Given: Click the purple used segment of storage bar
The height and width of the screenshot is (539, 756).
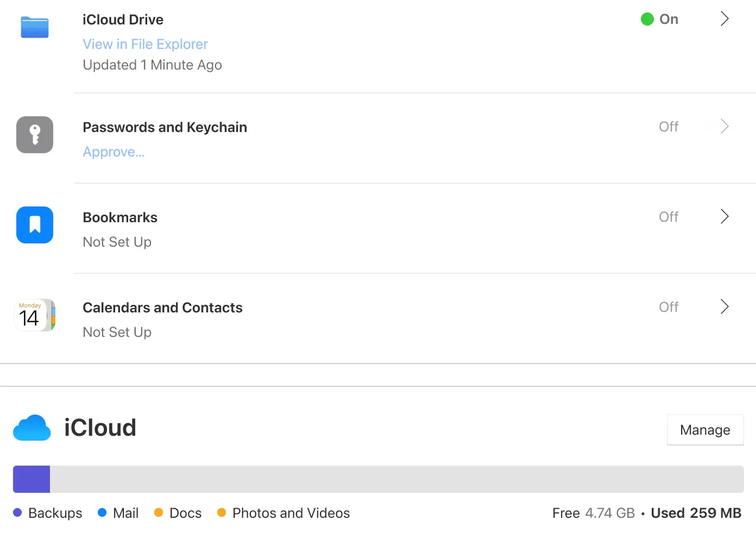Looking at the screenshot, I should (x=31, y=479).
